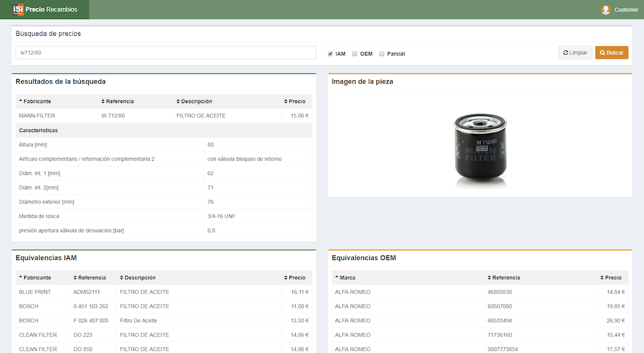The width and height of the screenshot is (644, 353).
Task: Click 'con válvula bloqueo de retorno' value
Action: [x=245, y=159]
